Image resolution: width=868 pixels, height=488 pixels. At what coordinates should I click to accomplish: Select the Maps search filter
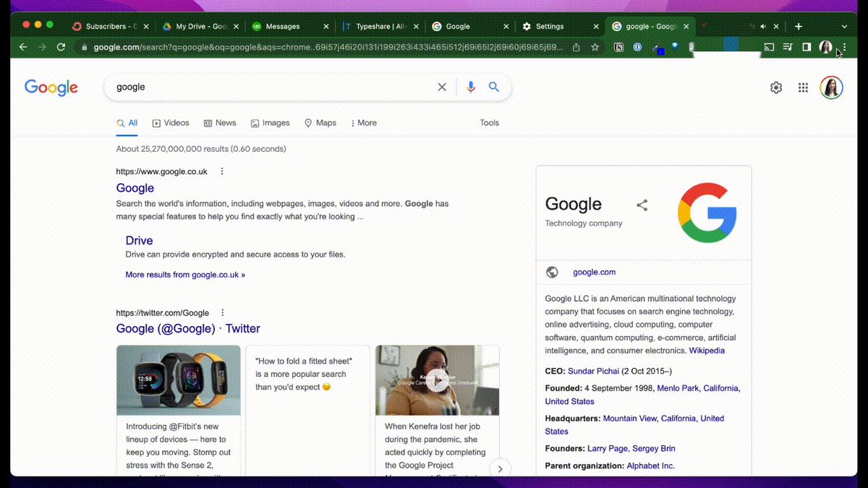tap(320, 123)
